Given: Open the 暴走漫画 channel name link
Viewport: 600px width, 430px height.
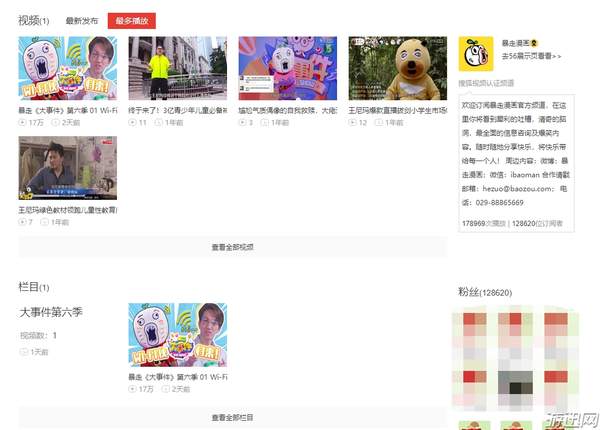Looking at the screenshot, I should pyautogui.click(x=515, y=43).
